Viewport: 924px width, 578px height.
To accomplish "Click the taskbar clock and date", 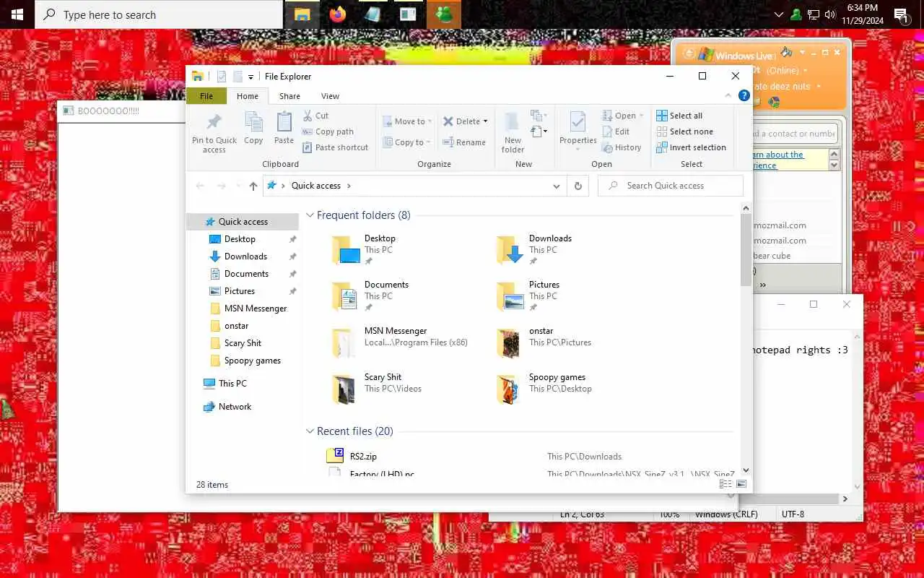I will coord(862,14).
